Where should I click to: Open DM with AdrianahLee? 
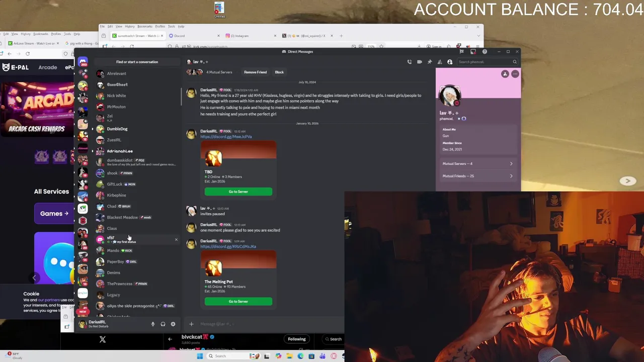pos(137,151)
